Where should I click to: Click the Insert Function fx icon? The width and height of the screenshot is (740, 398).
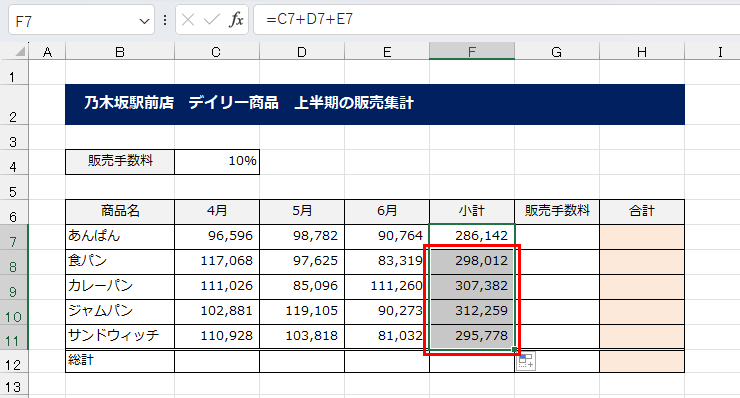(236, 20)
